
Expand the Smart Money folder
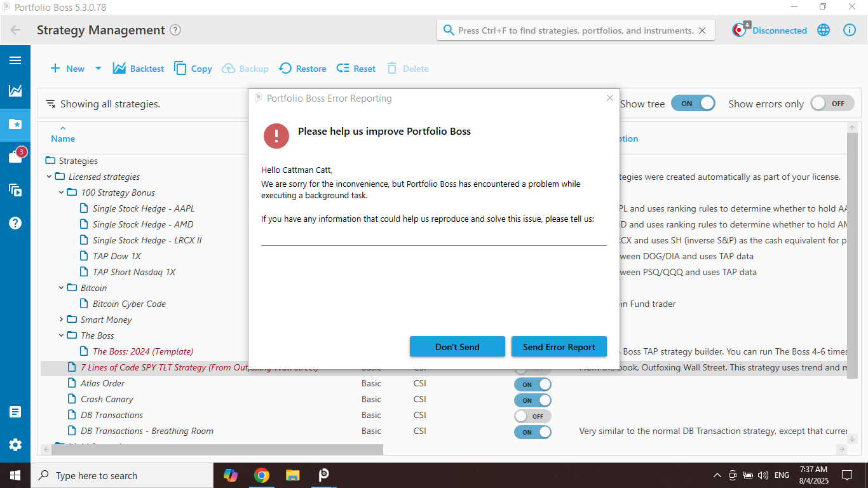62,320
